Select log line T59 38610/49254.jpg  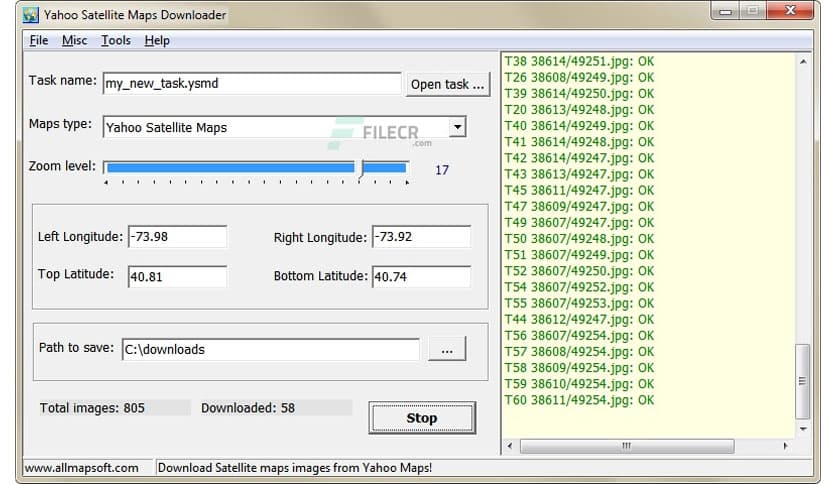click(x=579, y=384)
